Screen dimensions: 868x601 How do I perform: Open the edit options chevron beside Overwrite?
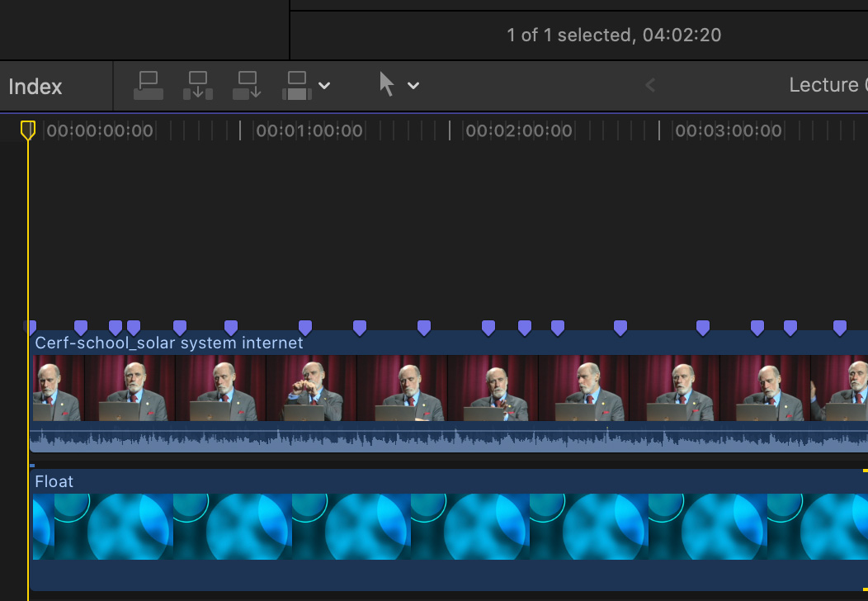(324, 86)
